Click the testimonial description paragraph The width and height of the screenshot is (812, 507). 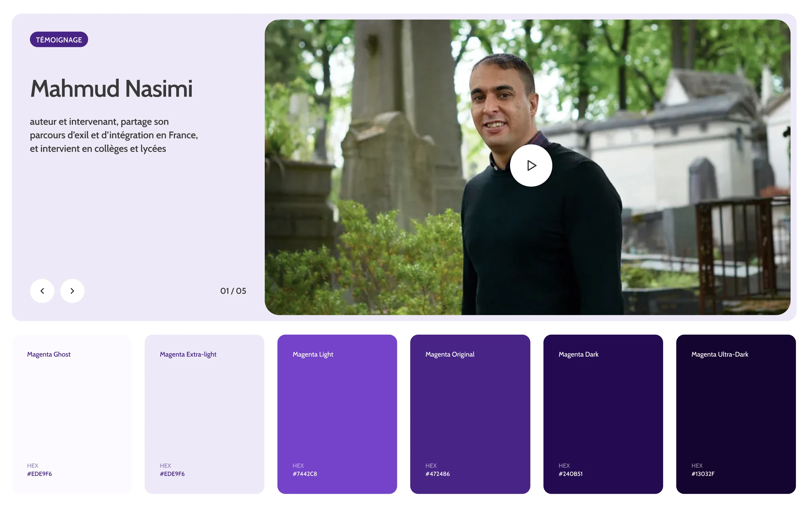point(114,135)
